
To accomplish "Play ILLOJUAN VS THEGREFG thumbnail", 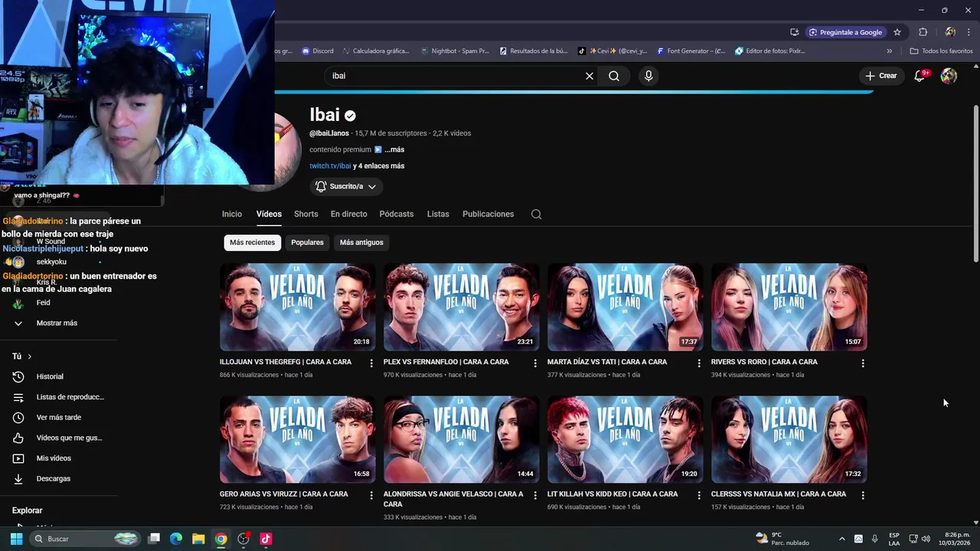I will [297, 308].
